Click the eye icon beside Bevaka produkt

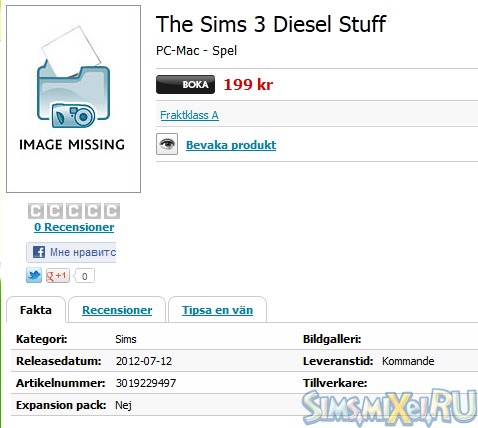(x=167, y=144)
